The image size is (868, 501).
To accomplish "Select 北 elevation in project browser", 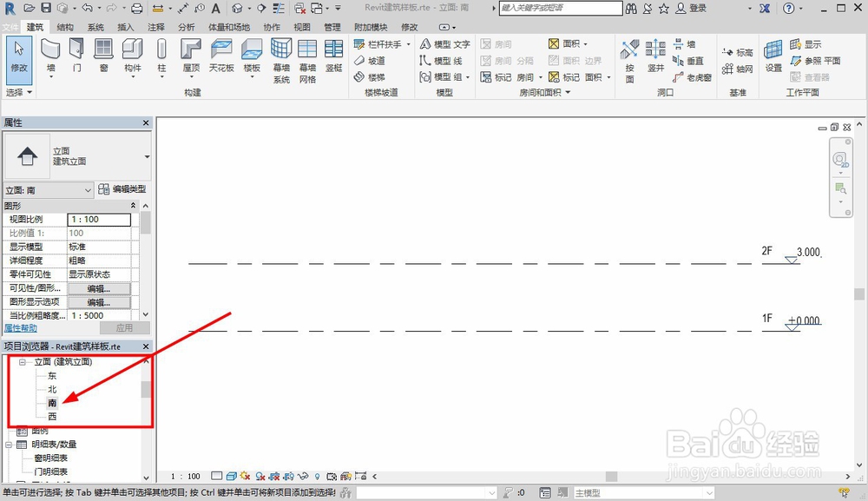I will (52, 390).
